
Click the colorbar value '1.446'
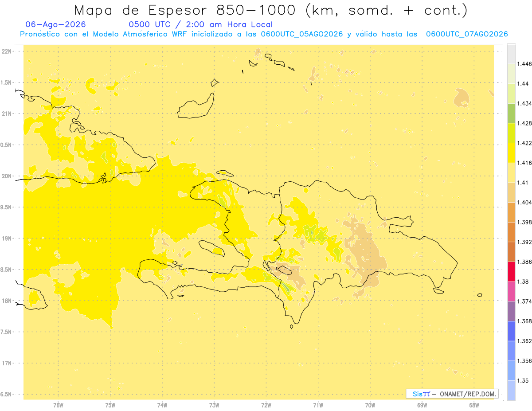(524, 64)
